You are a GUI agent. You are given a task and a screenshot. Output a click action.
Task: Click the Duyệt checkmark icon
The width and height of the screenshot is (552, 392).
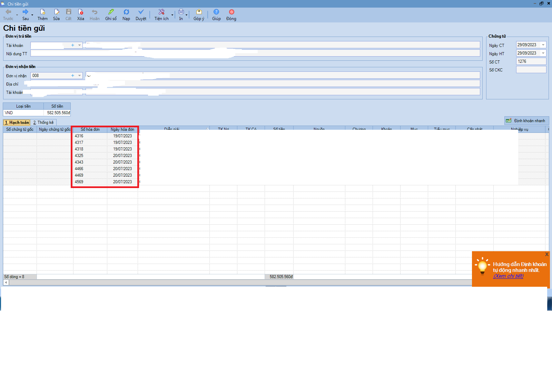(141, 12)
